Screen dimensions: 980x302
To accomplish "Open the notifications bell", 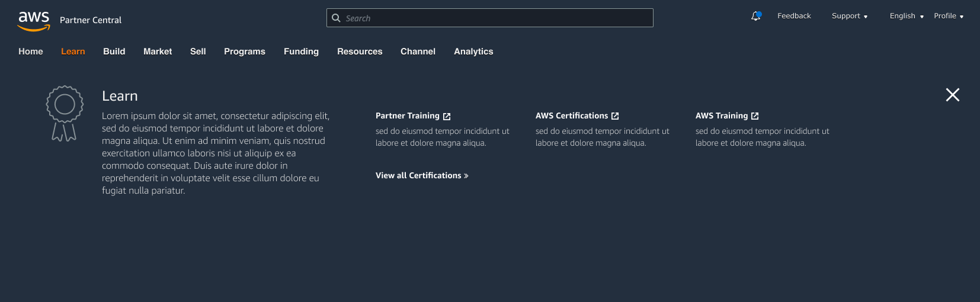I will click(755, 16).
